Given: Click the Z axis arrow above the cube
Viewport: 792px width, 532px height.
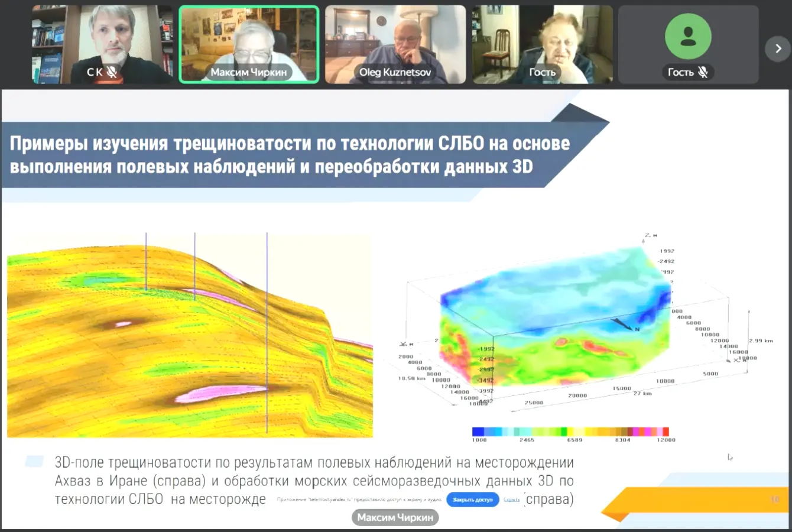Looking at the screenshot, I should (643, 238).
